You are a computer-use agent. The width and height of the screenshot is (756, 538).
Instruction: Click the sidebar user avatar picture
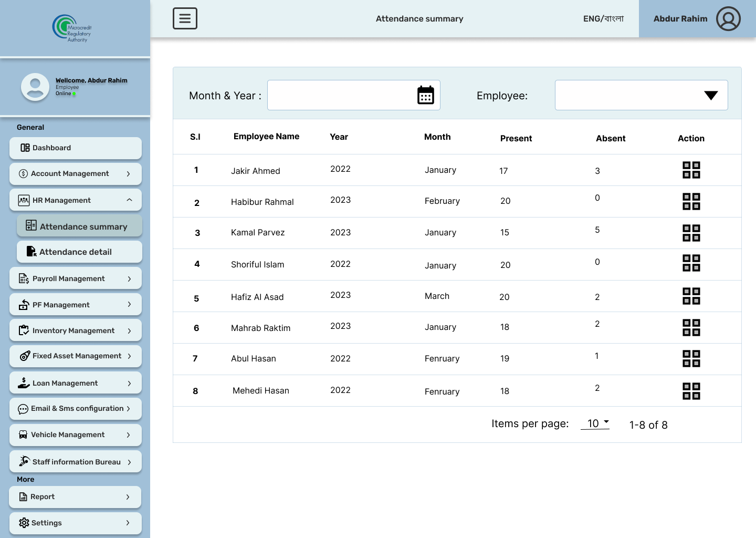tap(35, 87)
